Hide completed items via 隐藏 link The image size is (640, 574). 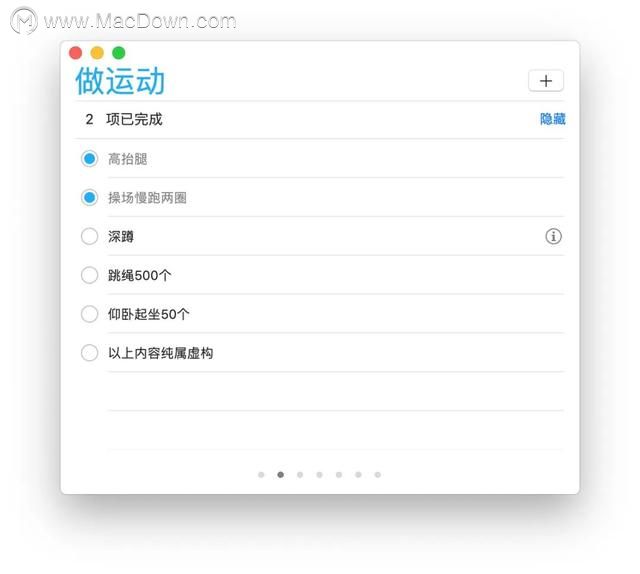pos(552,119)
